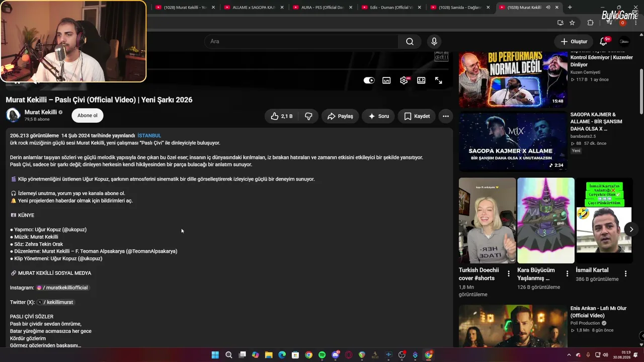This screenshot has width=644, height=362.
Task: Click the taskbar volume speaker icon
Action: click(x=605, y=355)
